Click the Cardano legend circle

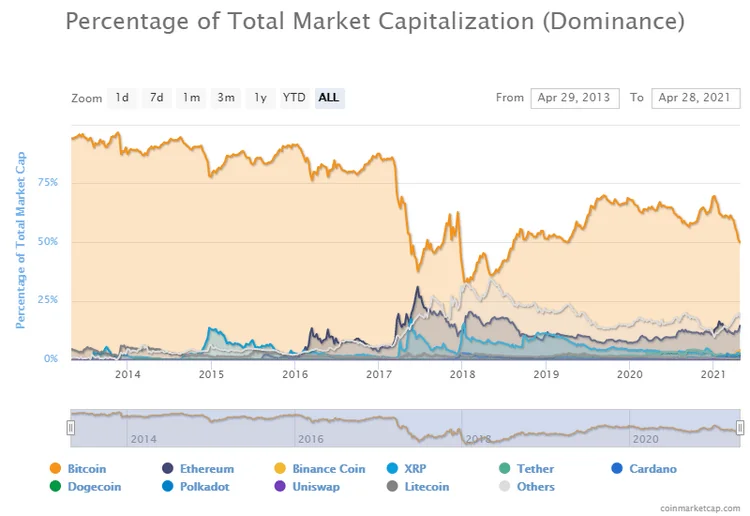(x=617, y=469)
